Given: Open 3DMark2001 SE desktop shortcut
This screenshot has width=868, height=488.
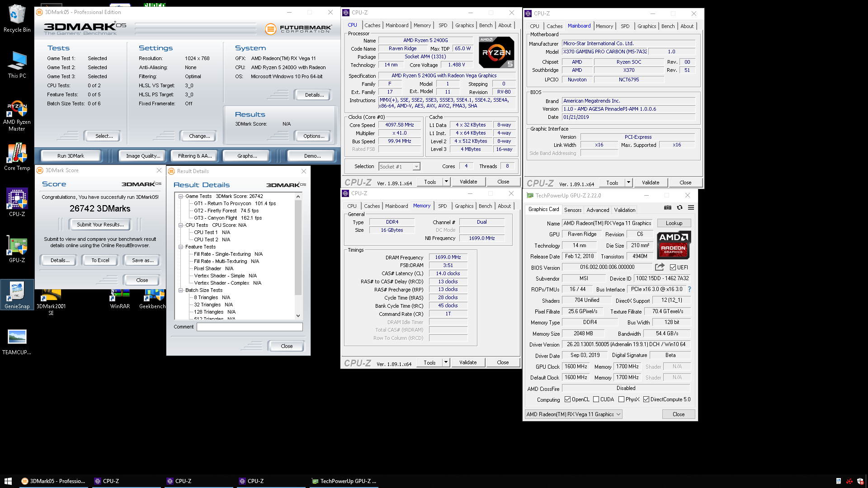Looking at the screenshot, I should click(x=51, y=303).
